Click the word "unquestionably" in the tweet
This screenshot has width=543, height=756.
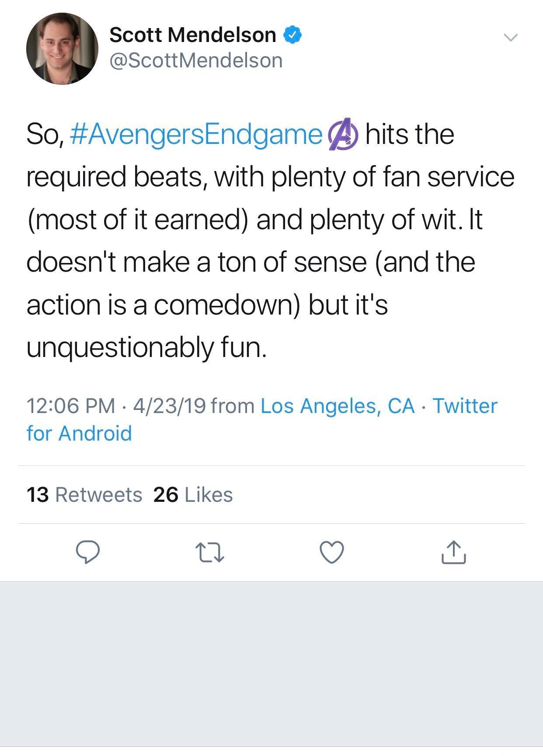(x=120, y=348)
